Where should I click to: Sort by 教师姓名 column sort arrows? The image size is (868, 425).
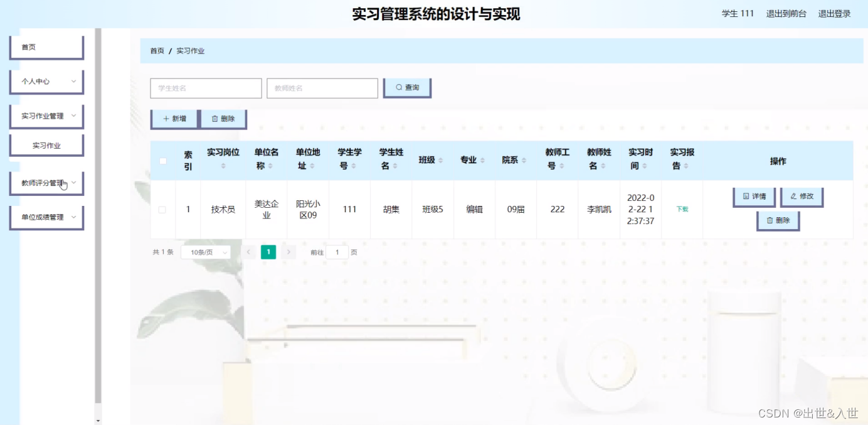click(603, 166)
